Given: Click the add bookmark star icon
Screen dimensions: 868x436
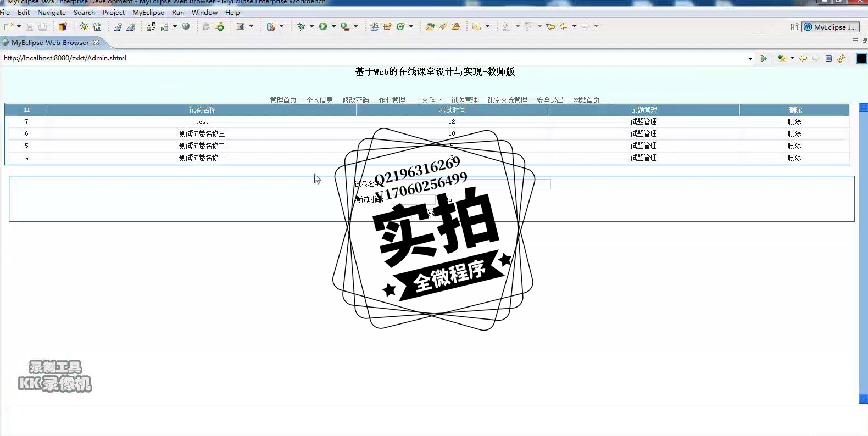Looking at the screenshot, I should click(782, 58).
